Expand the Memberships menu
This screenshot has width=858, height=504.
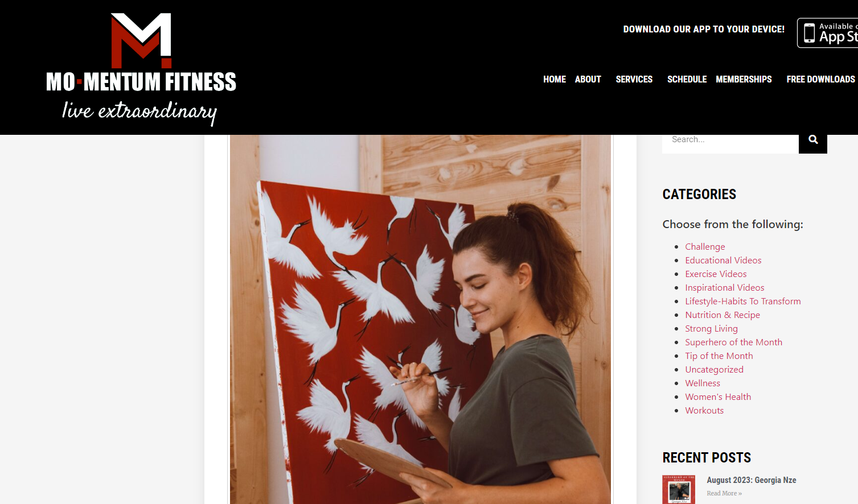pos(744,79)
